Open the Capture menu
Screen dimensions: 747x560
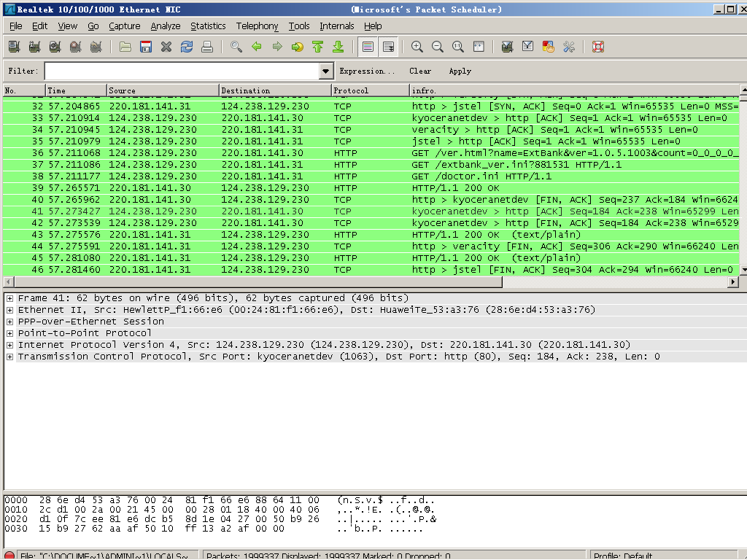[124, 26]
